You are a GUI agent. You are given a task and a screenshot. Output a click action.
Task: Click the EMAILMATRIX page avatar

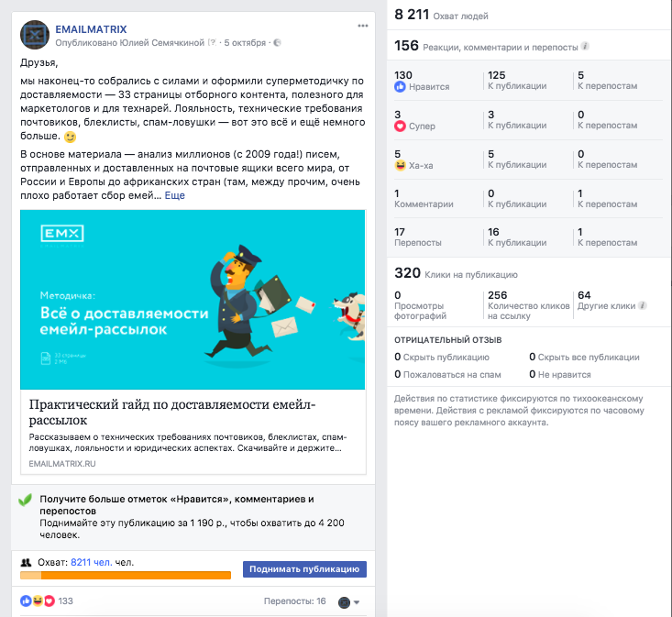coord(35,35)
